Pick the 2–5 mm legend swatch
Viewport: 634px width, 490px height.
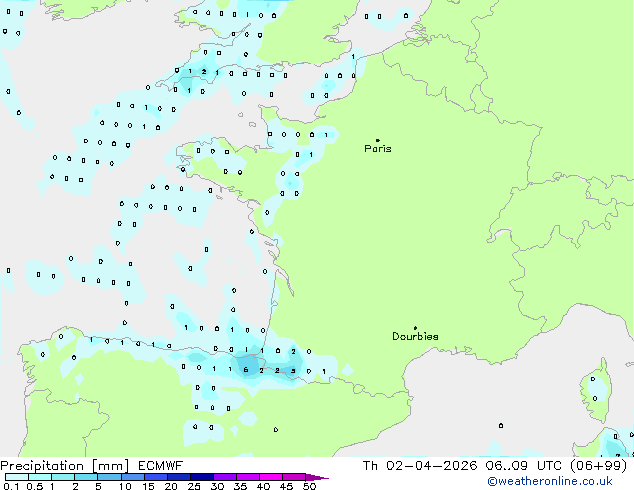pos(86,477)
